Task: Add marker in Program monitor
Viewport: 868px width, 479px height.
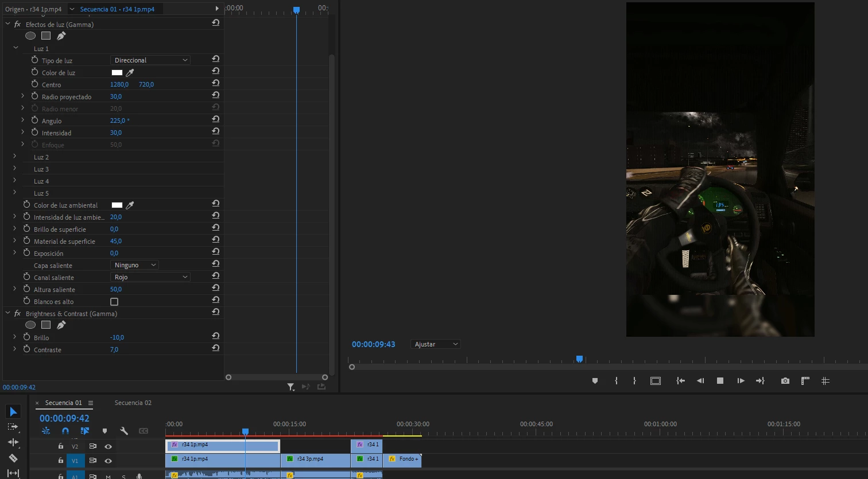Action: [595, 381]
